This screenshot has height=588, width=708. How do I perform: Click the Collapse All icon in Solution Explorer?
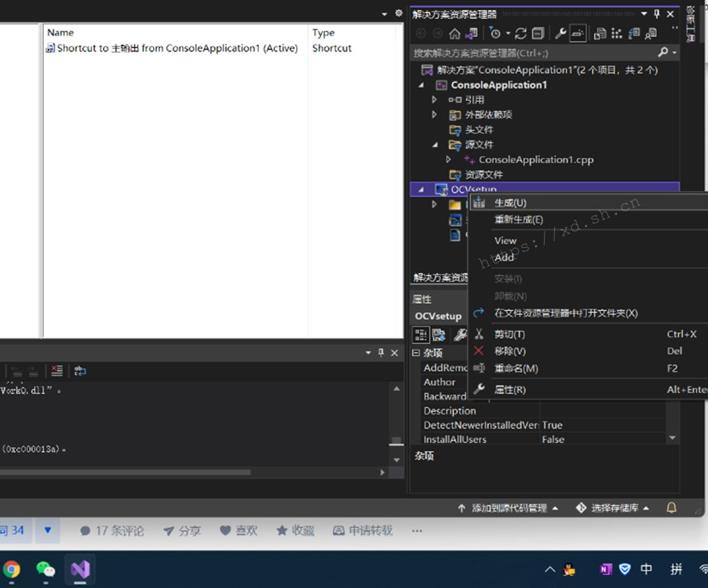(x=538, y=33)
